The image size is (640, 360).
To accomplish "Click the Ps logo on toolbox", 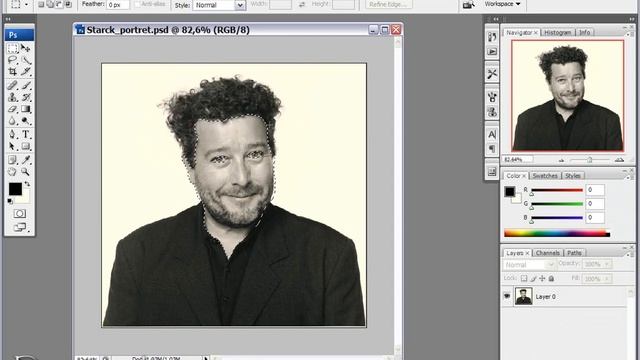I will pyautogui.click(x=19, y=35).
